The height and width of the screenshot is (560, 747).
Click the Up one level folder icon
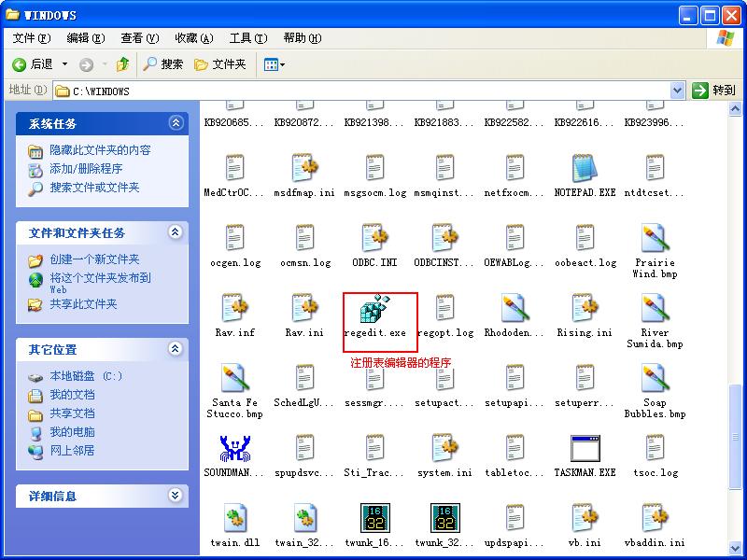click(x=122, y=64)
